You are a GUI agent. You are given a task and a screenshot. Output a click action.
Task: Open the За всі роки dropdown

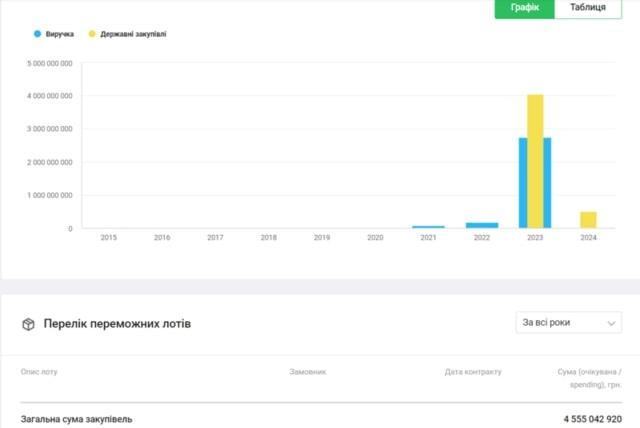click(x=567, y=323)
